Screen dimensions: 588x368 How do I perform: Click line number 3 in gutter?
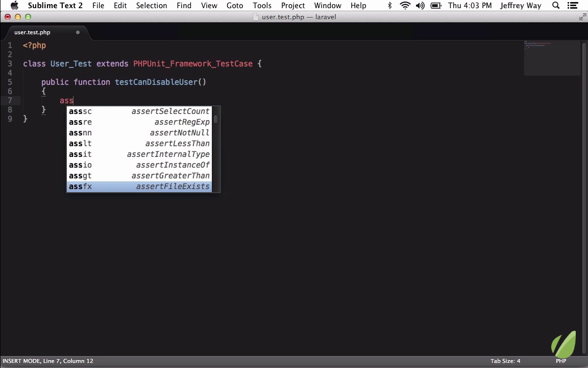pos(10,64)
